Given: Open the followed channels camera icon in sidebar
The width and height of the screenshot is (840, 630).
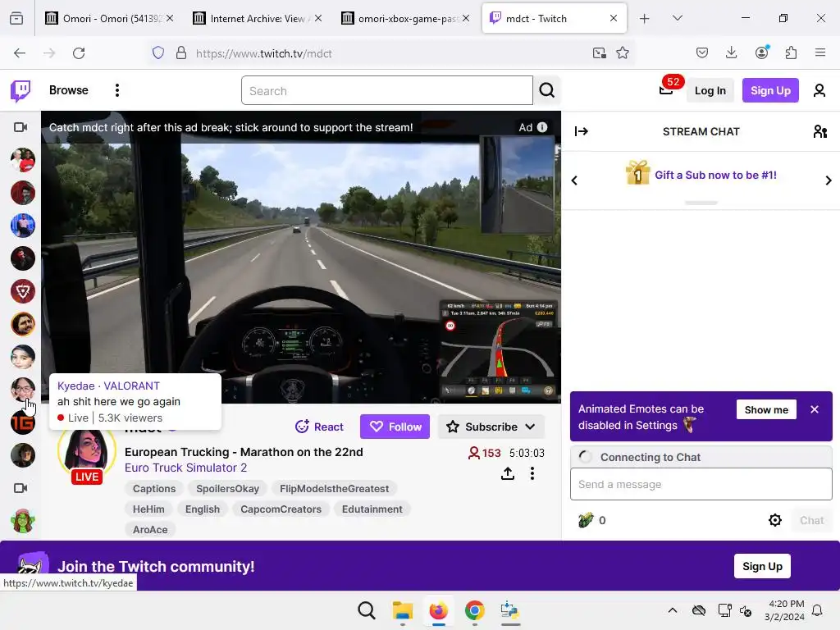Looking at the screenshot, I should (x=21, y=127).
